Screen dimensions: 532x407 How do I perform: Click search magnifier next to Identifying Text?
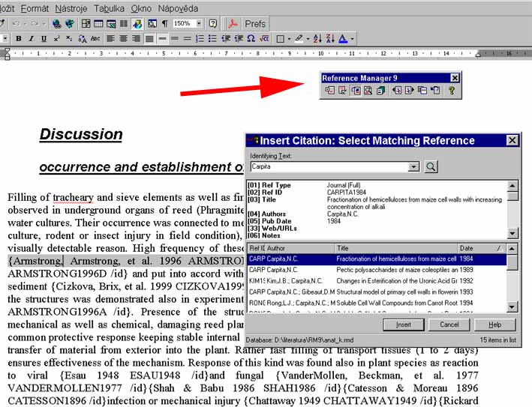point(431,166)
